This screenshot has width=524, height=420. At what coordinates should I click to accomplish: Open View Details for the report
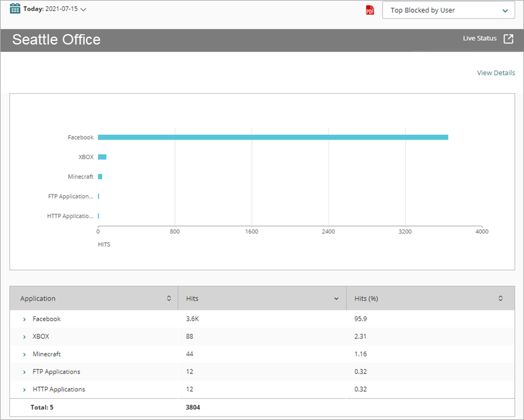tap(496, 73)
